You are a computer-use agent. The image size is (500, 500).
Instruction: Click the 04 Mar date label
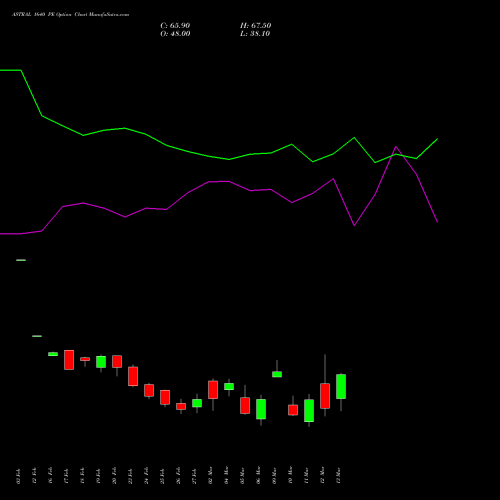coord(226,475)
